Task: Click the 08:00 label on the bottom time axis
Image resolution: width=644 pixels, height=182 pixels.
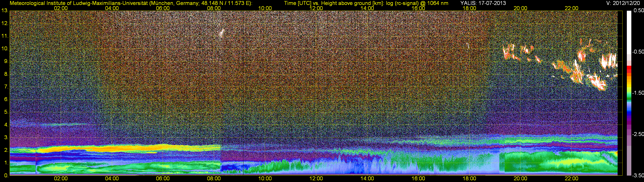Action: pos(214,179)
